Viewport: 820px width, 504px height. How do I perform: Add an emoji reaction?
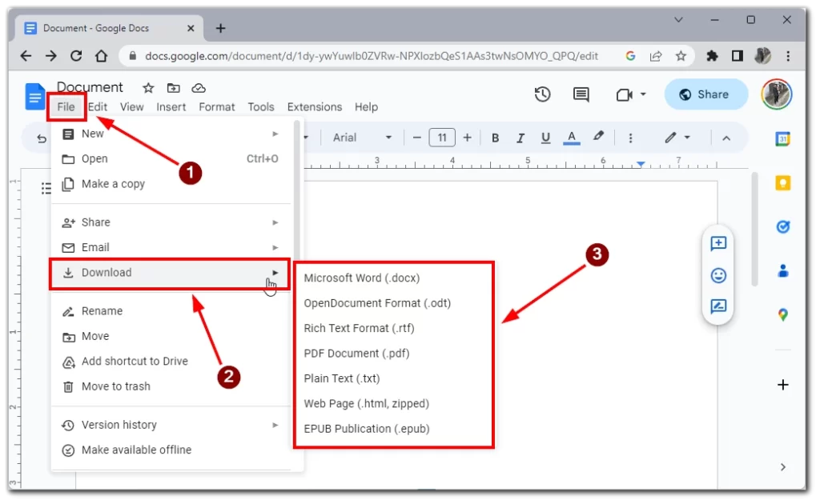[x=718, y=275]
